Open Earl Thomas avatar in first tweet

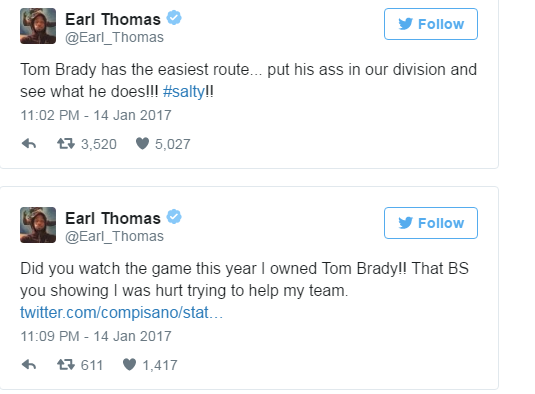[x=38, y=26]
